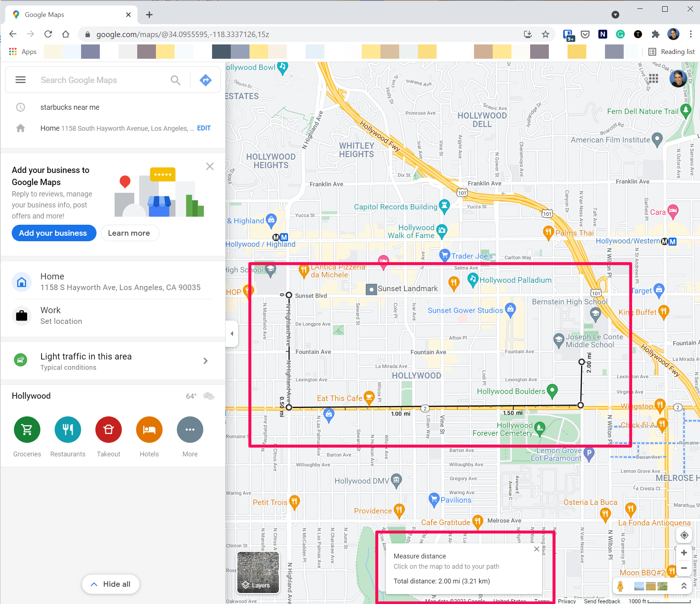Click the Home location icon
700x604 pixels.
click(22, 282)
